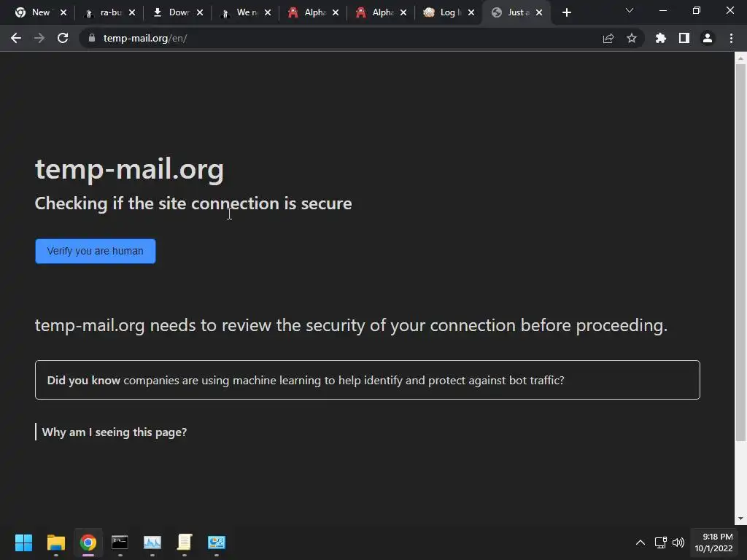Click the Chrome taskbar icon

click(88, 542)
